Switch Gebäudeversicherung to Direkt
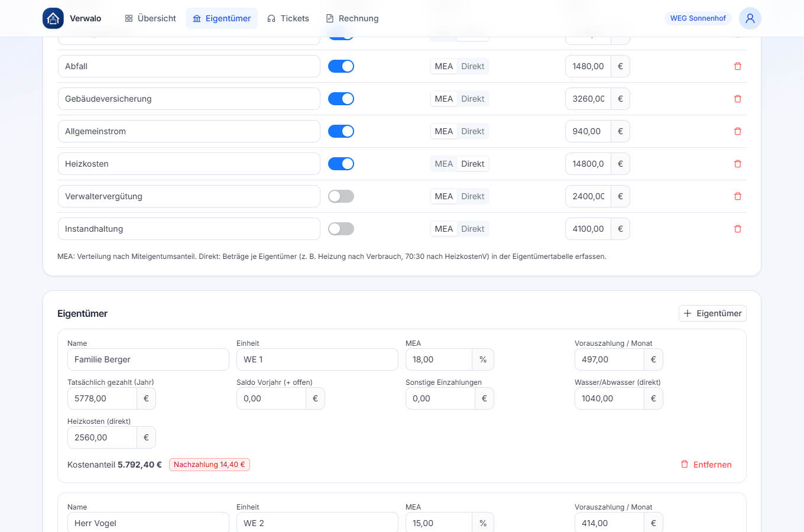 tap(473, 99)
